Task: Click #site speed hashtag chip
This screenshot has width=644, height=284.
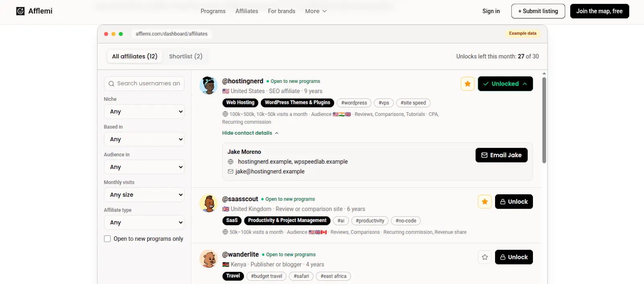Action: pyautogui.click(x=413, y=103)
